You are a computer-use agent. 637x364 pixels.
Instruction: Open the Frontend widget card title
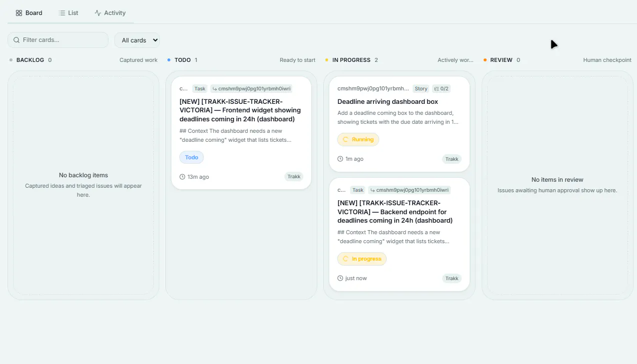pos(240,110)
